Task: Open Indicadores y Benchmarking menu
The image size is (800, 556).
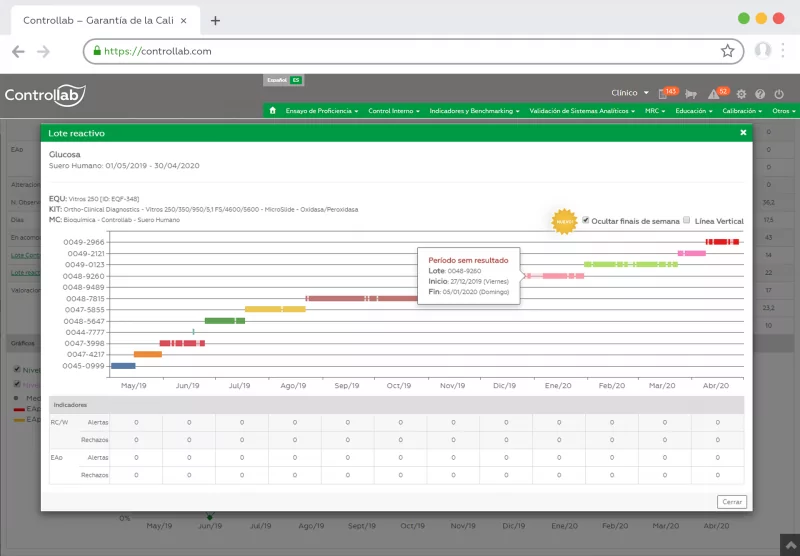Action: (474, 111)
